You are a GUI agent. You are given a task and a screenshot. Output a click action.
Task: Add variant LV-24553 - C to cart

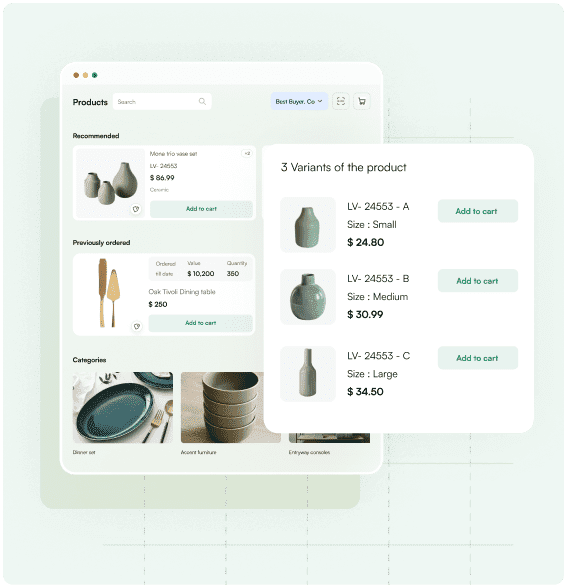click(x=477, y=358)
